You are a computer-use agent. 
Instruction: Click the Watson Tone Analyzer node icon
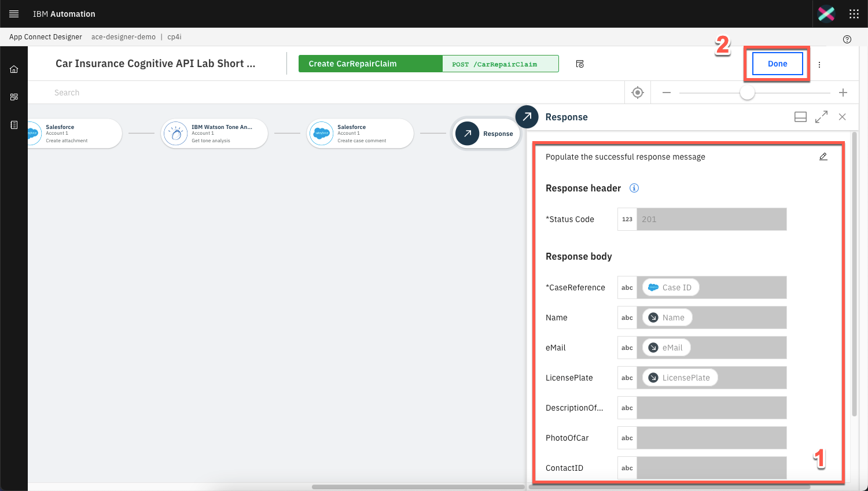175,134
